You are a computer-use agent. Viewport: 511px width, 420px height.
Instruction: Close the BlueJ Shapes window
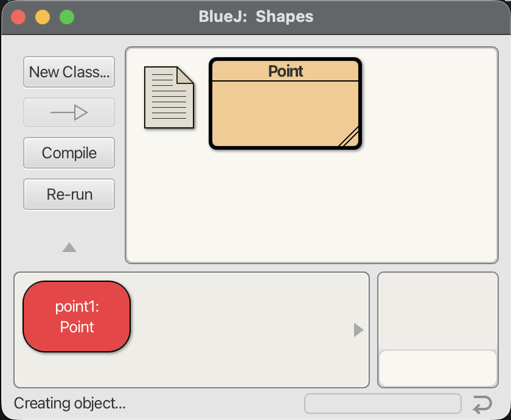coord(18,16)
